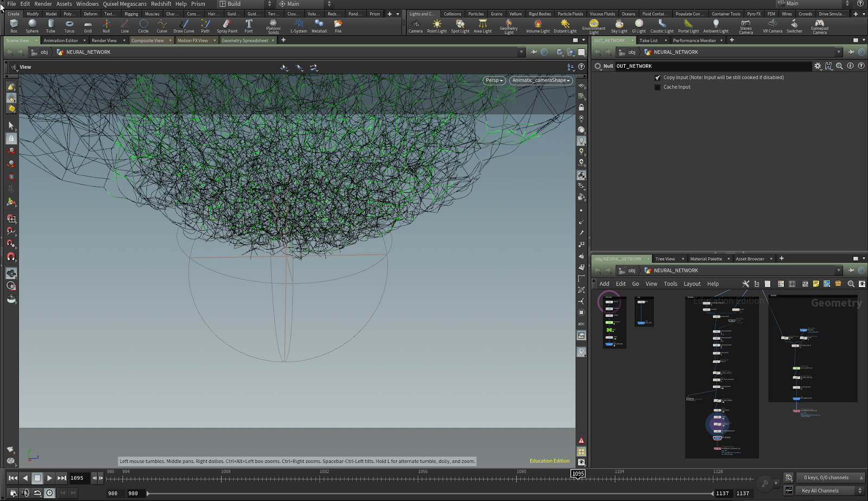This screenshot has height=501, width=868.
Task: Click the Key All Channels button
Action: pos(820,491)
